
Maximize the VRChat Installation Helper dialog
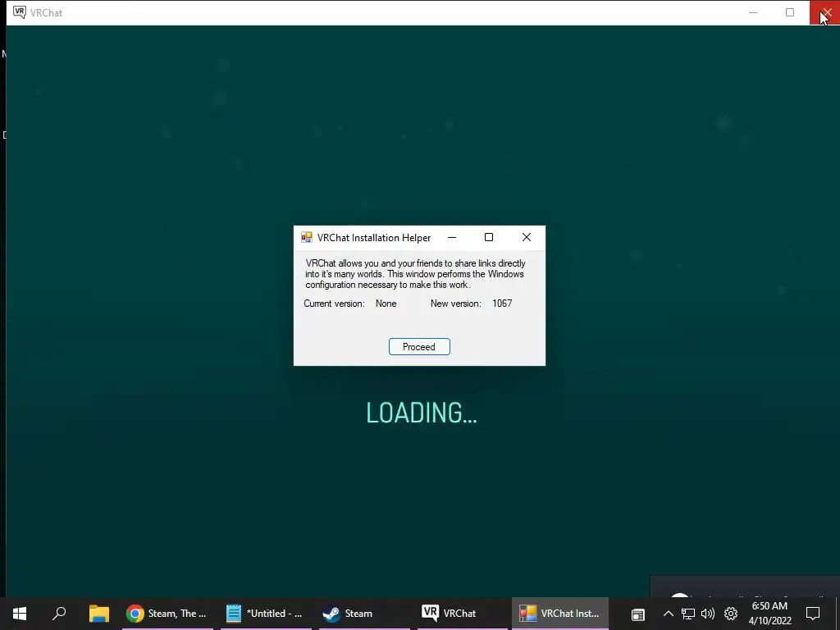[489, 237]
